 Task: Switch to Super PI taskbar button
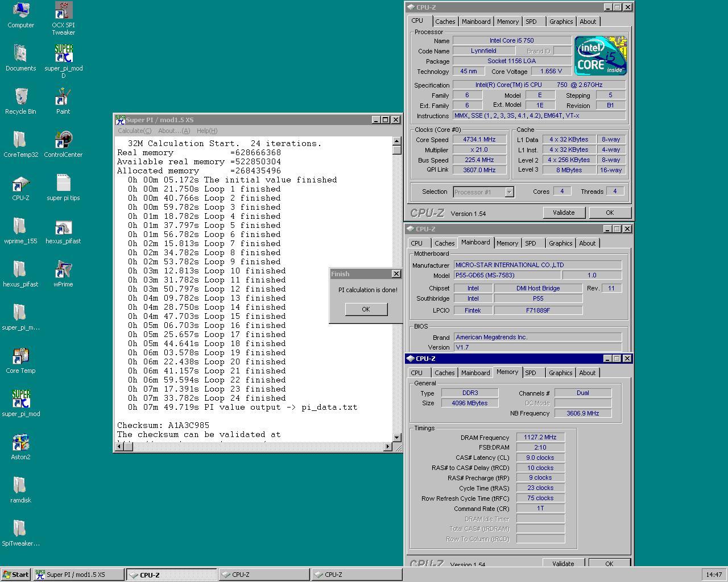[78, 575]
